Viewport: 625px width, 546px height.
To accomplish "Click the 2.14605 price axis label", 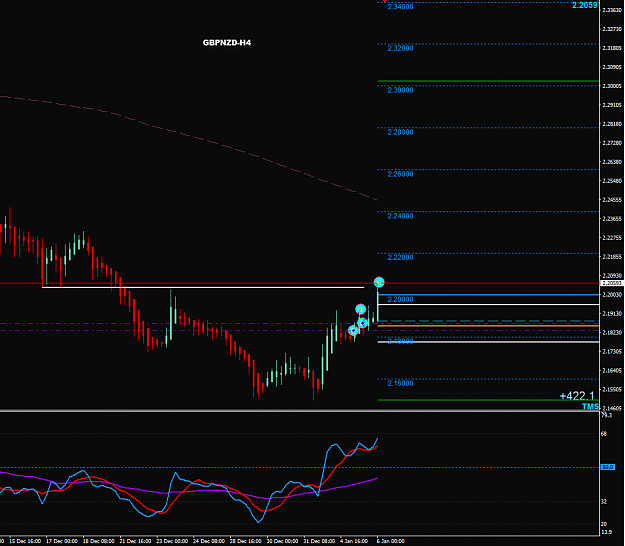I will coord(612,408).
